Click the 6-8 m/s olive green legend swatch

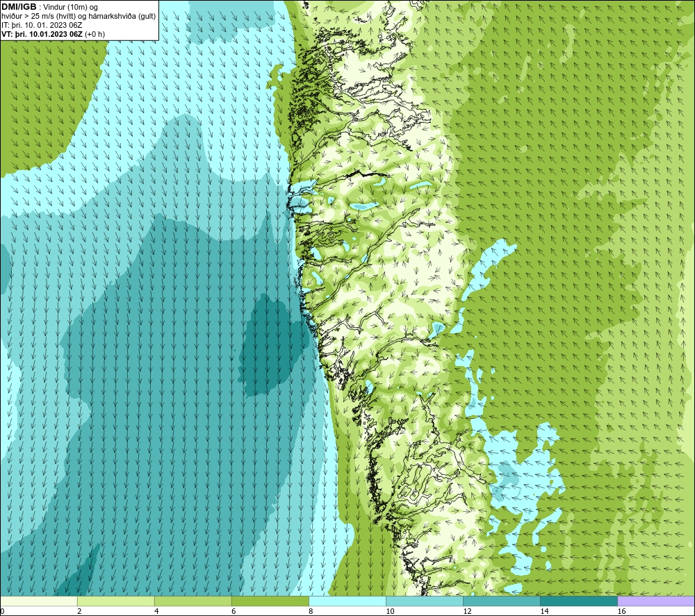click(270, 601)
